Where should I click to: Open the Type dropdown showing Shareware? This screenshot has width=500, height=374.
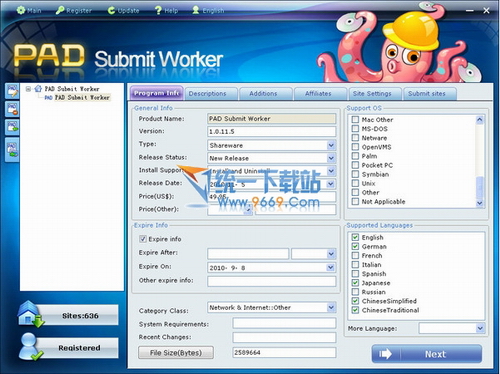coord(331,145)
